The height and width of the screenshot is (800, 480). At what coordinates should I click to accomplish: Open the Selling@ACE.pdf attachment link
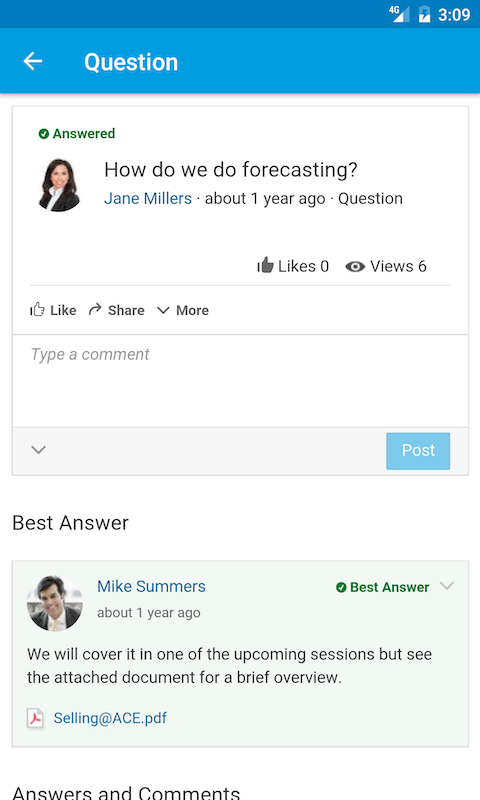point(110,718)
